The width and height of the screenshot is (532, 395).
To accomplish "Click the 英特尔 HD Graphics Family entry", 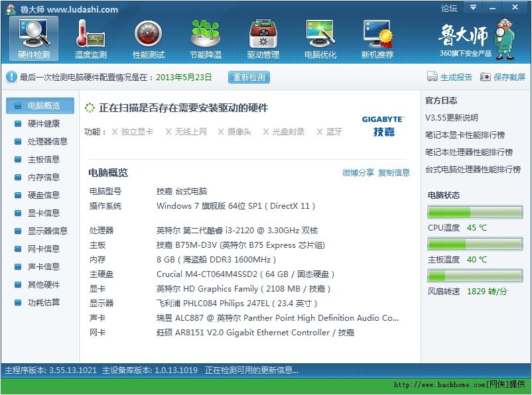I will click(243, 289).
